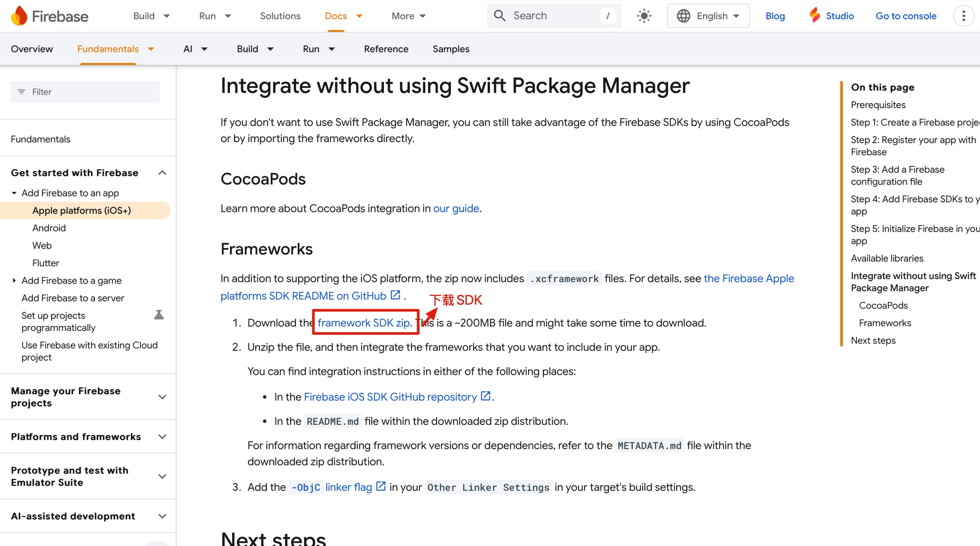Click external link icon after README on GitHub
The width and height of the screenshot is (980, 546).
pyautogui.click(x=396, y=295)
